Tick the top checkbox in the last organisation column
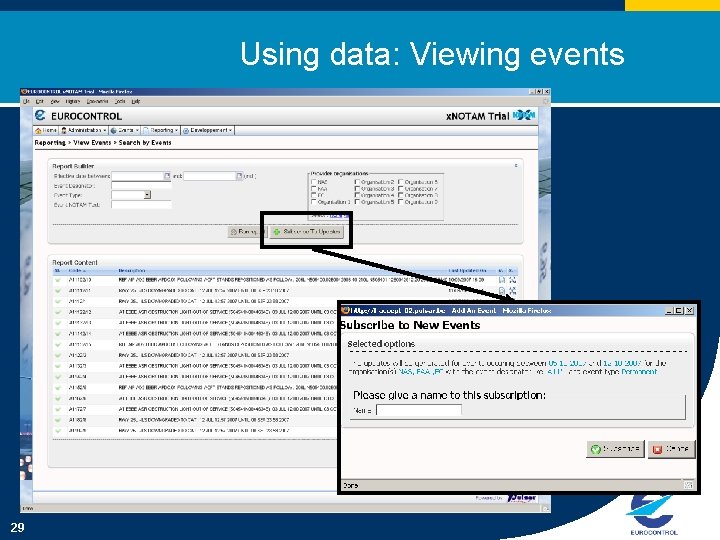Viewport: 720px width, 540px height. pyautogui.click(x=401, y=182)
